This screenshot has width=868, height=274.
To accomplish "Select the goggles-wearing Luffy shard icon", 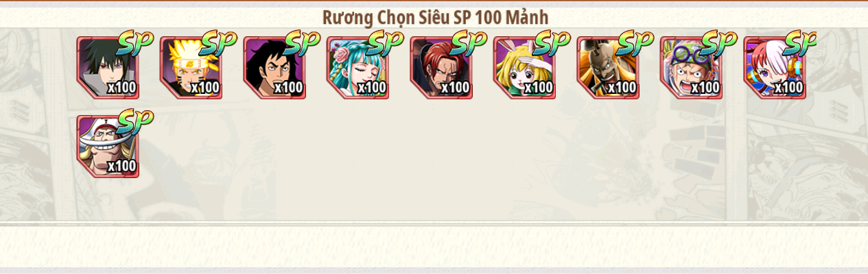I will tap(692, 68).
